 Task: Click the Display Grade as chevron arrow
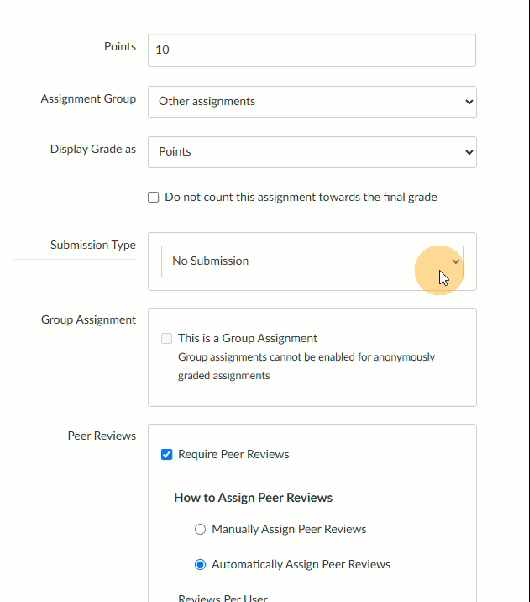(x=469, y=152)
